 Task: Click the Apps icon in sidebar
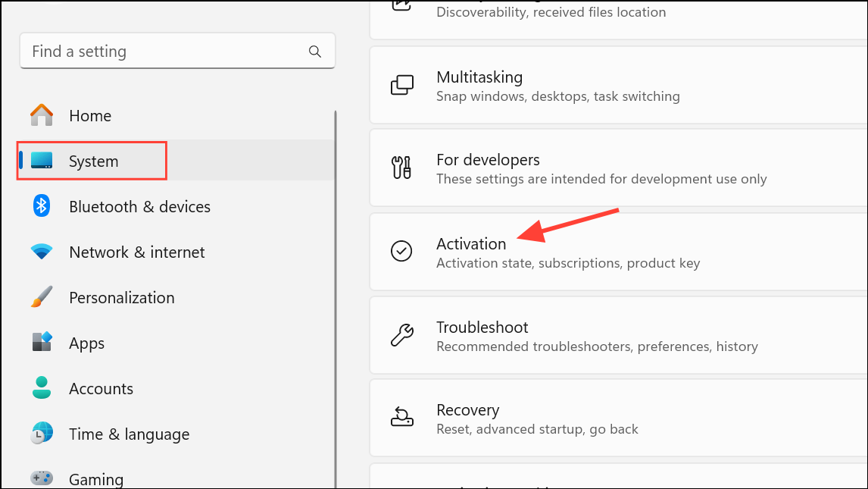(42, 343)
